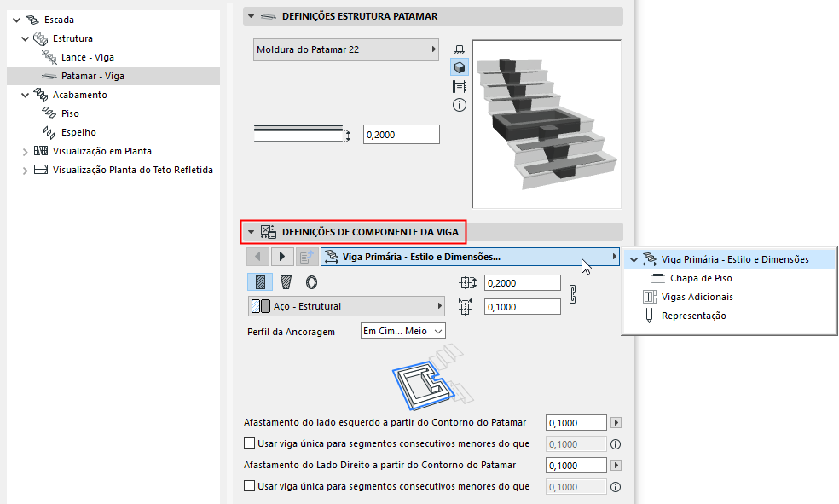This screenshot has height=504, width=839.
Task: Choose Representação menu entry
Action: point(693,316)
